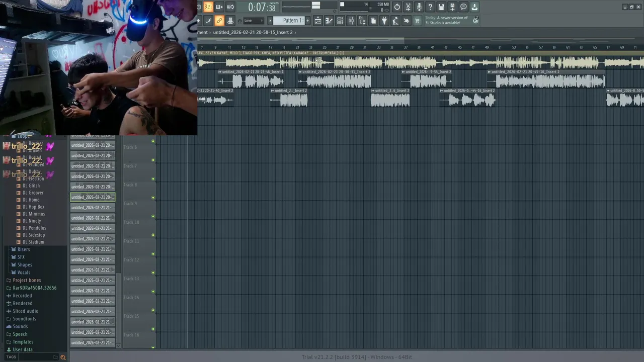The width and height of the screenshot is (644, 362).
Task: Click the download content library icon
Action: pyautogui.click(x=474, y=7)
